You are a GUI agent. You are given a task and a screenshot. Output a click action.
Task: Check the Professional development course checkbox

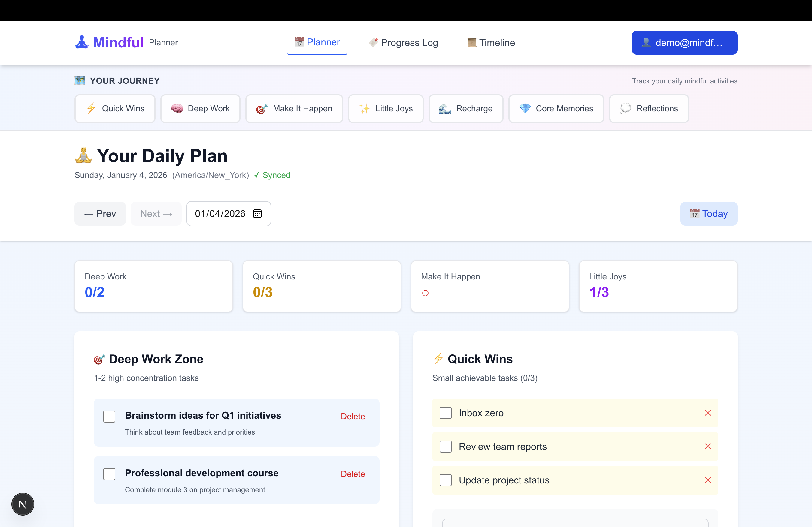pyautogui.click(x=109, y=474)
